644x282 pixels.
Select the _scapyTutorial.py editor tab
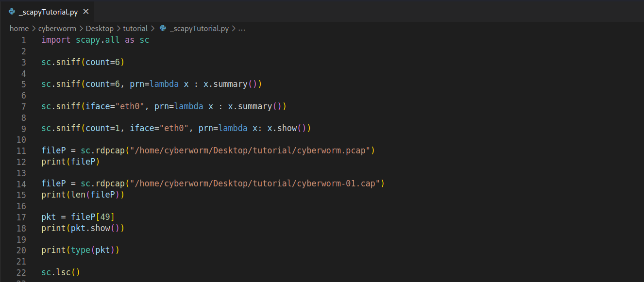coord(48,12)
